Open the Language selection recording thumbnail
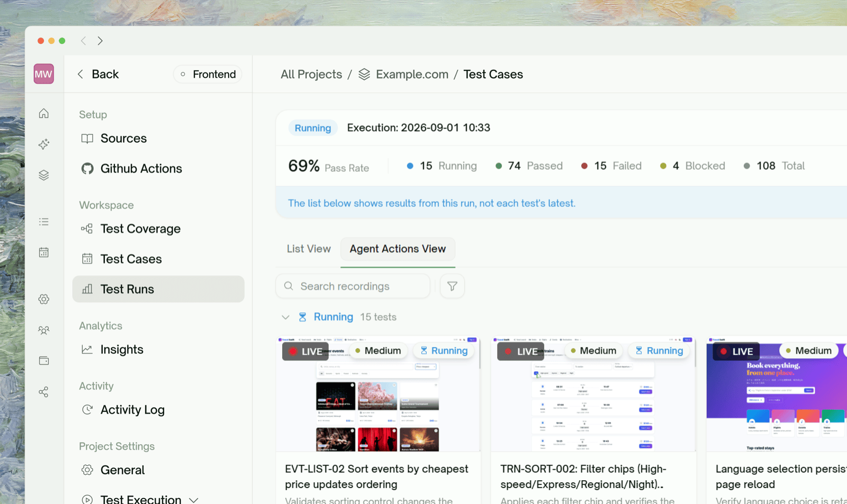847x504 pixels. point(777,394)
